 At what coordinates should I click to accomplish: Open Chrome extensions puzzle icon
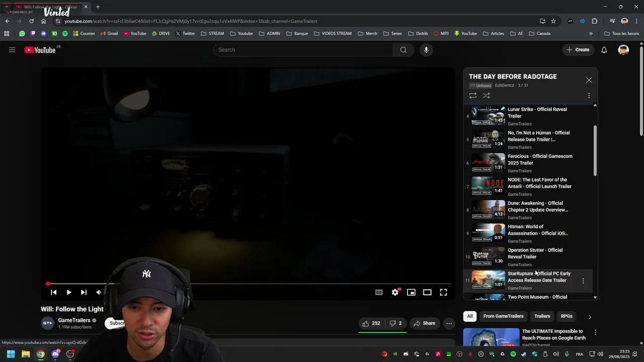[595, 21]
